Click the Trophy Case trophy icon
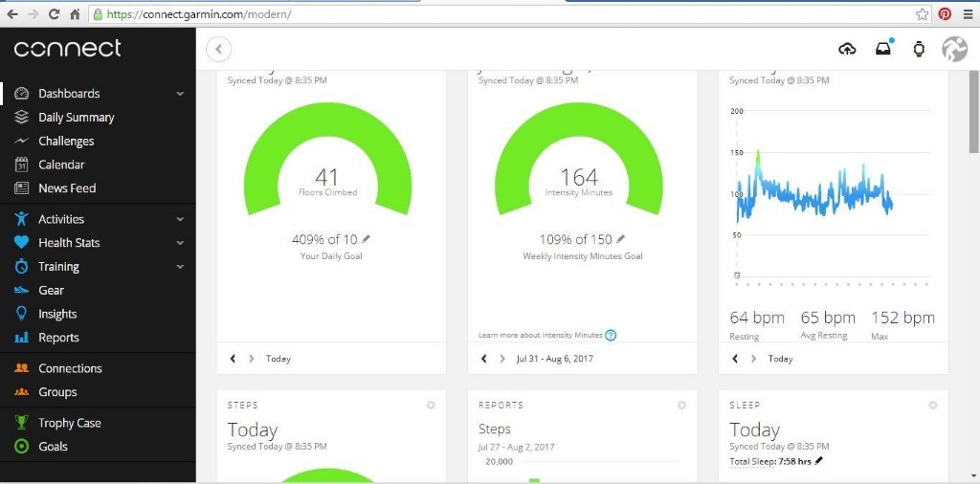Image resolution: width=980 pixels, height=484 pixels. (22, 423)
